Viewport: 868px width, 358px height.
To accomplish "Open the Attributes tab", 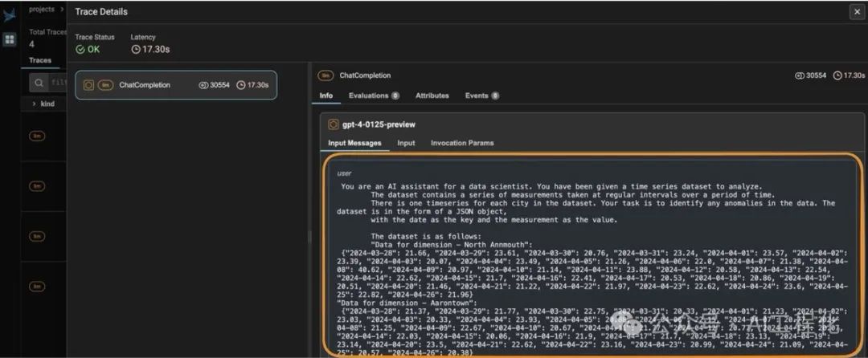I will [x=432, y=96].
